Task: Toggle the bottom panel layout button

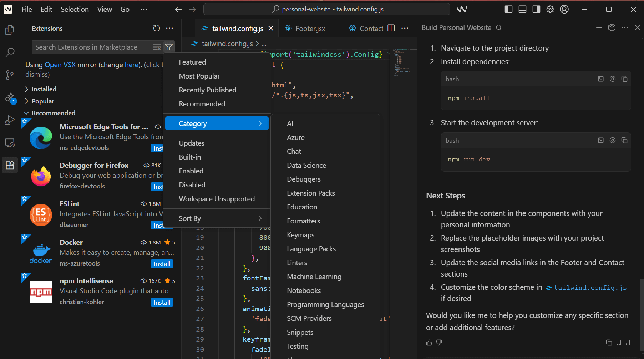Action: tap(522, 9)
